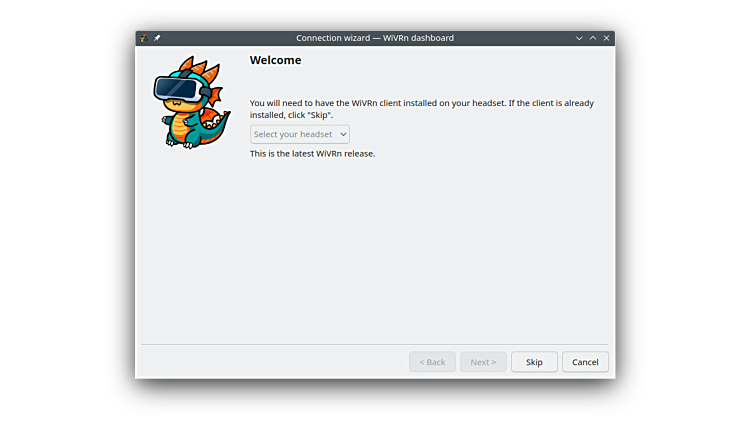
Task: Maximize the Connection wizard window
Action: point(592,38)
